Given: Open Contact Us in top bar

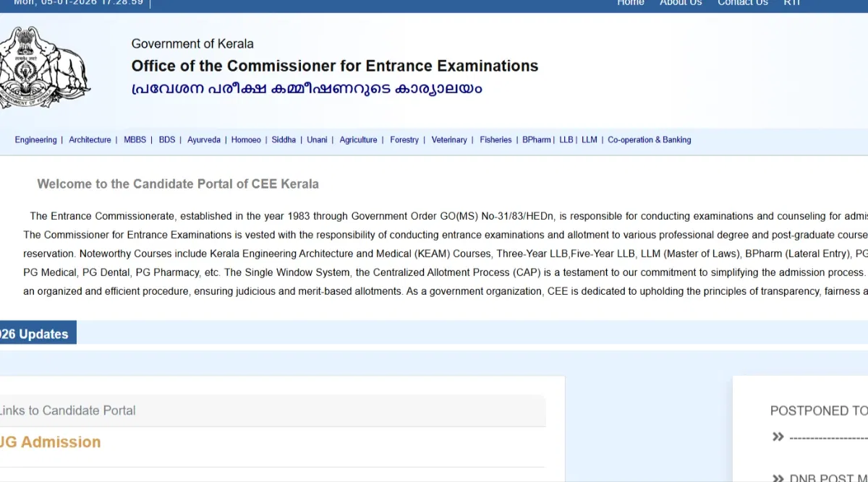Looking at the screenshot, I should pyautogui.click(x=742, y=3).
